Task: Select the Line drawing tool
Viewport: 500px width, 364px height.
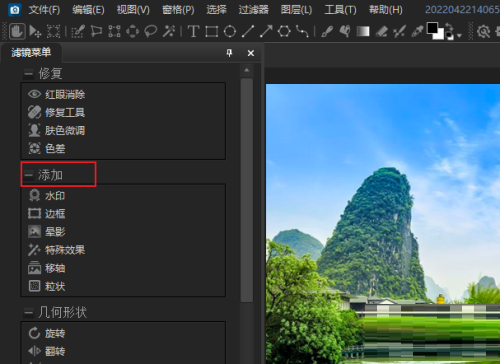Action: 248,31
